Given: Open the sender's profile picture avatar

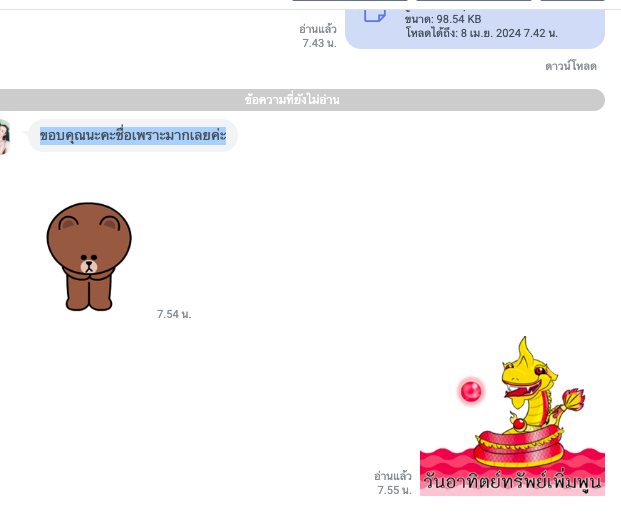Looking at the screenshot, I should [4, 137].
